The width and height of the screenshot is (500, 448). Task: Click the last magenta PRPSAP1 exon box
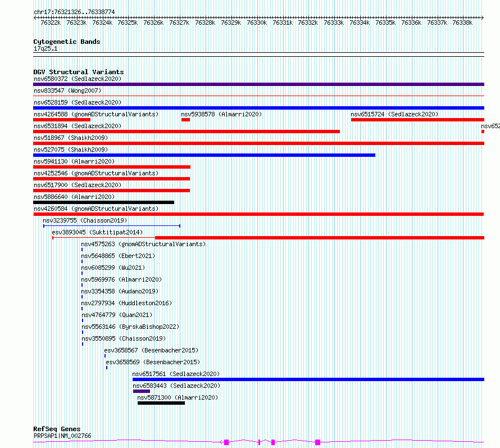point(317,442)
